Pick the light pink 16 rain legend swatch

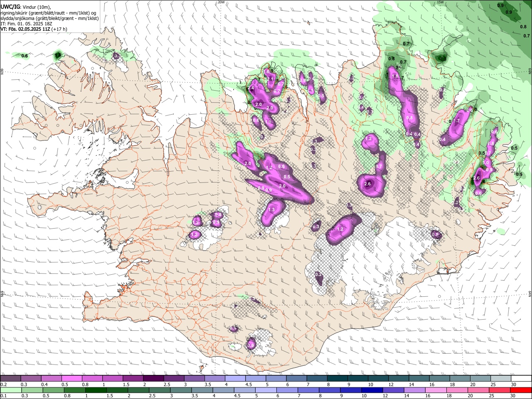pyautogui.click(x=436, y=390)
